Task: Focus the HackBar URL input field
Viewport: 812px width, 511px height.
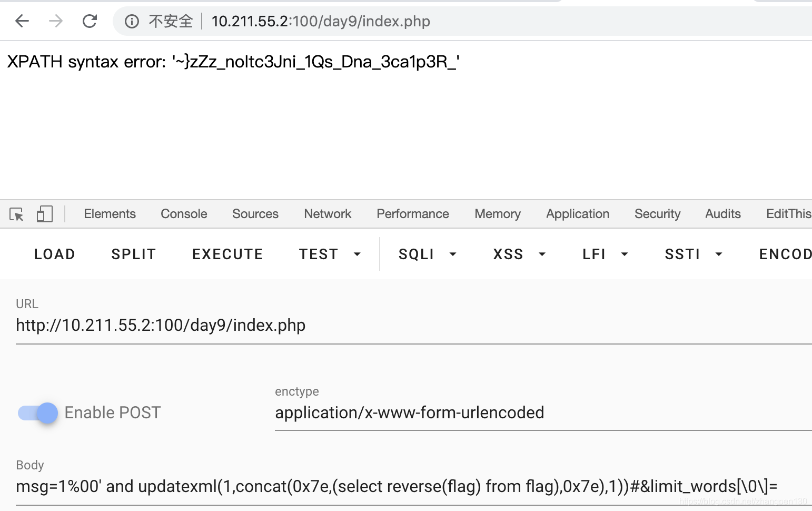Action: tap(414, 326)
